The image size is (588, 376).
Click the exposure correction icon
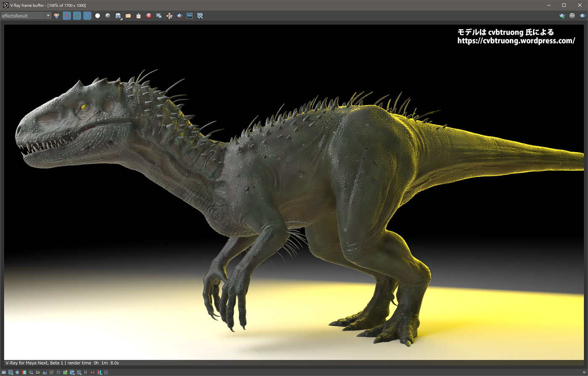pos(58,372)
